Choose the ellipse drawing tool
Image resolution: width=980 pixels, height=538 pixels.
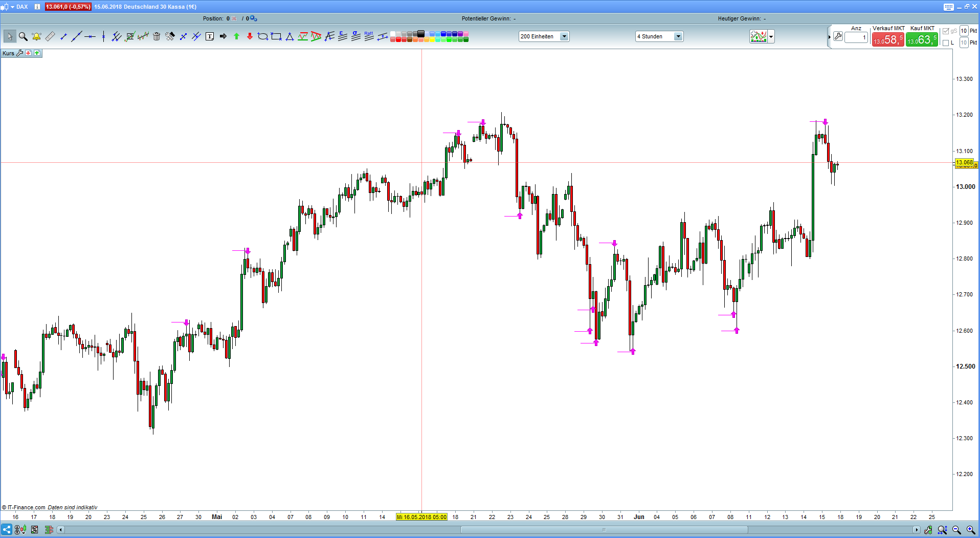(263, 36)
